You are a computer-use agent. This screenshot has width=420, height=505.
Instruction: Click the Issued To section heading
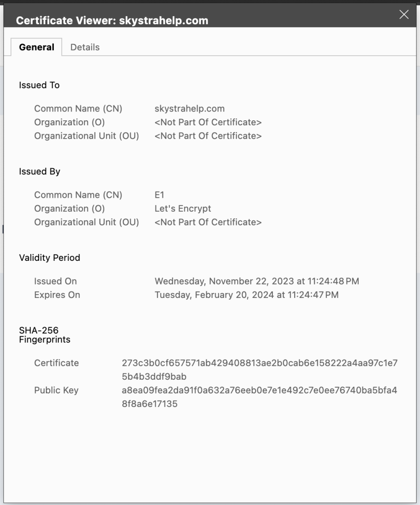click(x=39, y=85)
